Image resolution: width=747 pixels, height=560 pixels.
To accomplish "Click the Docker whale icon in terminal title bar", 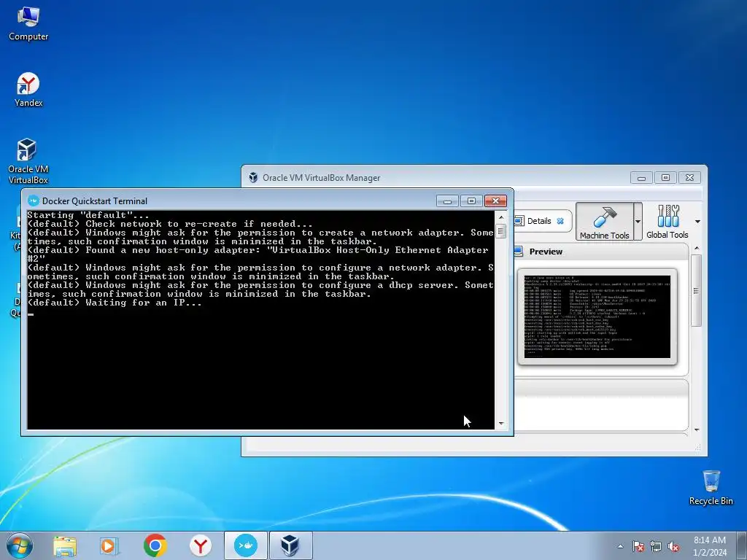I will [33, 201].
